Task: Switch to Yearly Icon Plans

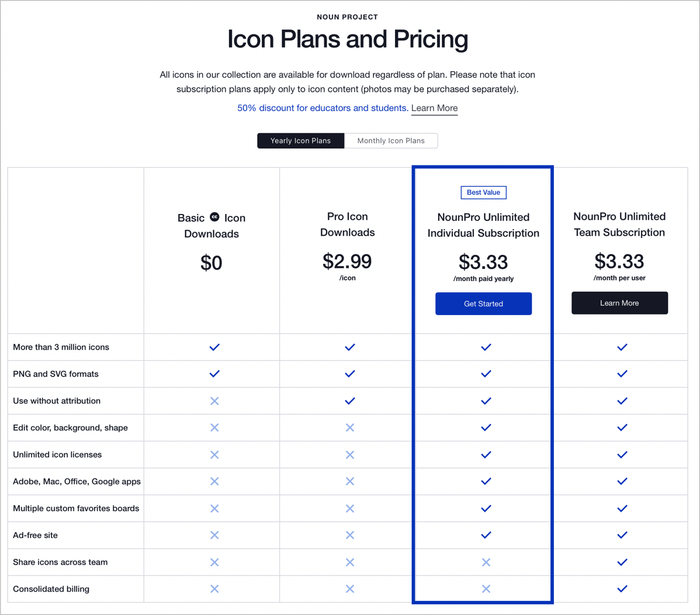Action: click(300, 141)
